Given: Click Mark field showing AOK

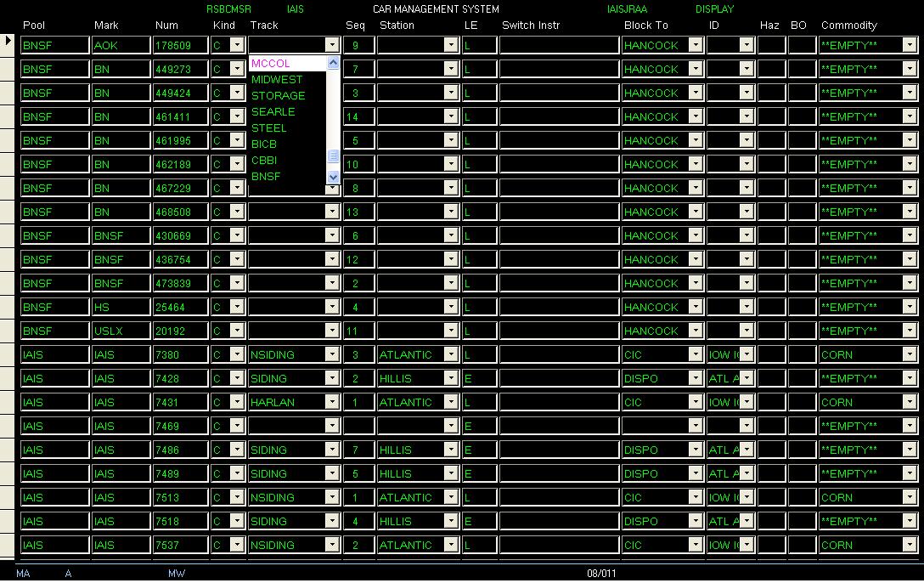Looking at the screenshot, I should [121, 45].
